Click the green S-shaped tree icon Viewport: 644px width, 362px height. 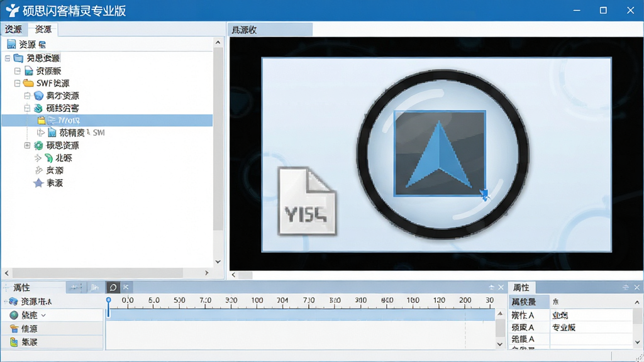38,108
